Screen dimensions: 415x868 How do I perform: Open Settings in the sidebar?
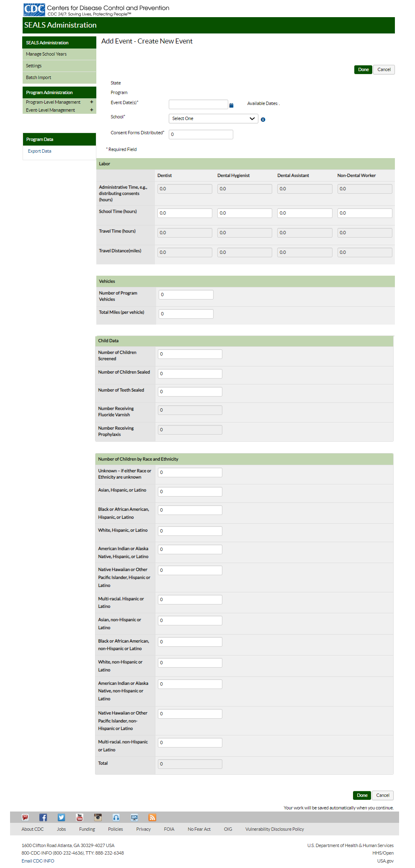pos(34,66)
